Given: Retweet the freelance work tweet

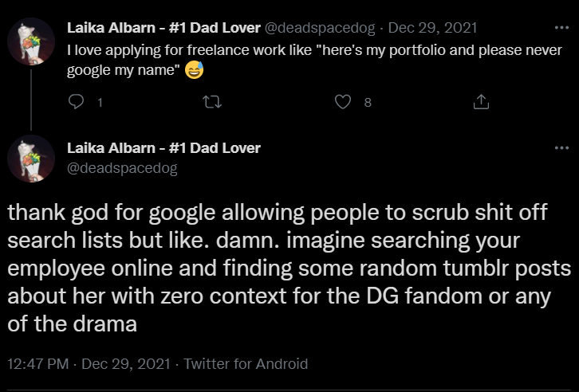Looking at the screenshot, I should 211,102.
